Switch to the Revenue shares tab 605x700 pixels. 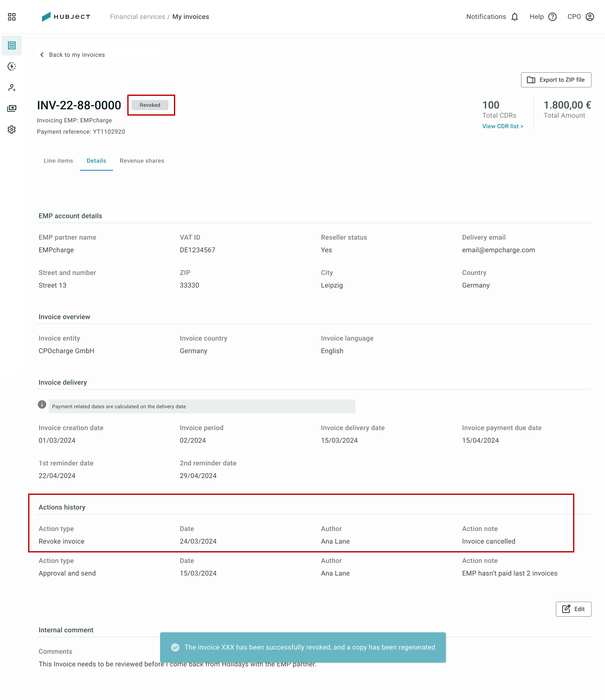[x=142, y=161]
